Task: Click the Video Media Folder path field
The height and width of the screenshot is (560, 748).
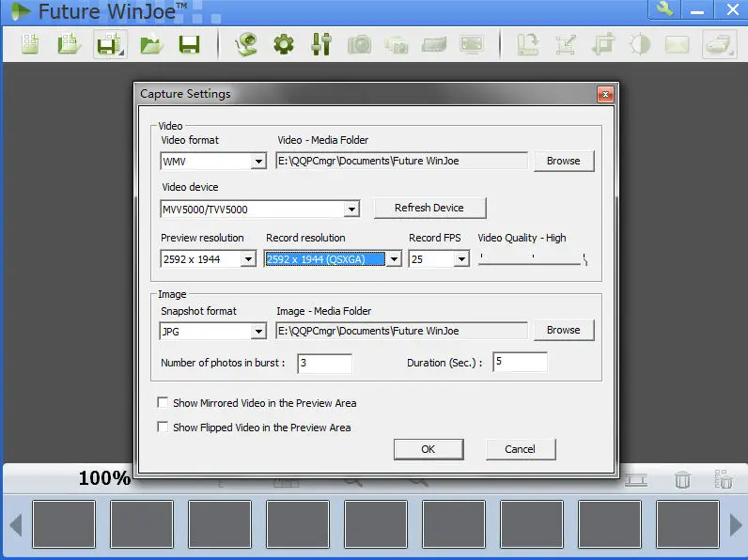Action: pyautogui.click(x=401, y=161)
